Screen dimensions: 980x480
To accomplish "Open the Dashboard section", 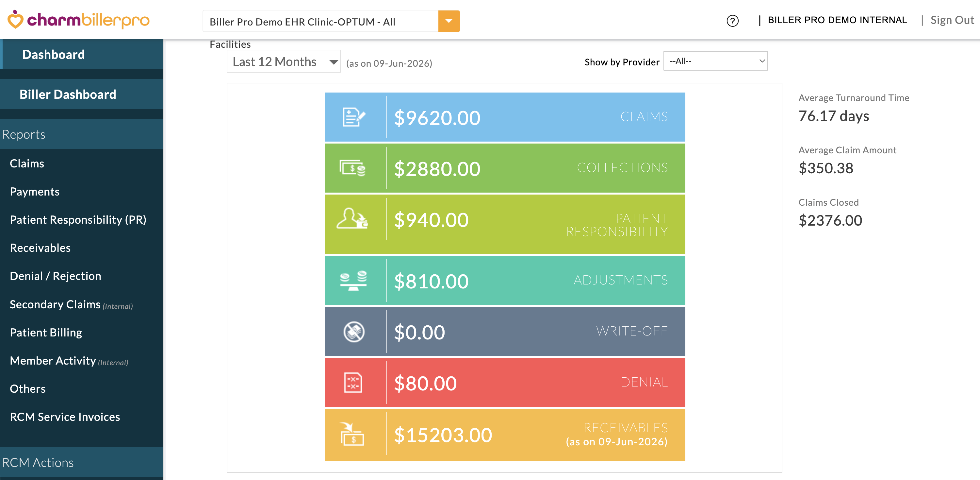I will click(x=81, y=54).
